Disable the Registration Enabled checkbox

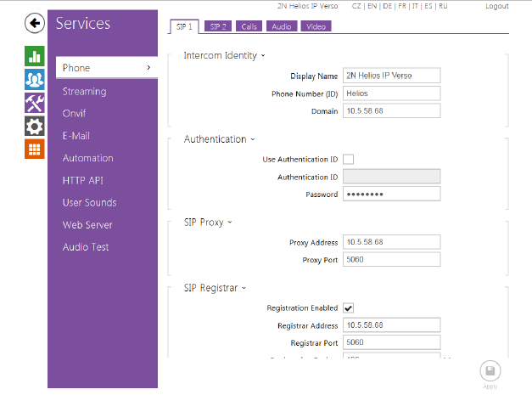[x=348, y=308]
